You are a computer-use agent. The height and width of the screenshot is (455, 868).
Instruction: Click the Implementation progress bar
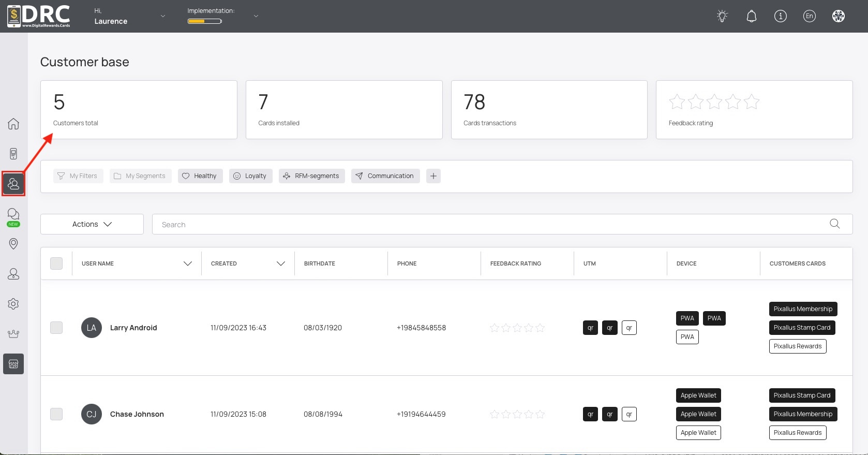tap(205, 21)
